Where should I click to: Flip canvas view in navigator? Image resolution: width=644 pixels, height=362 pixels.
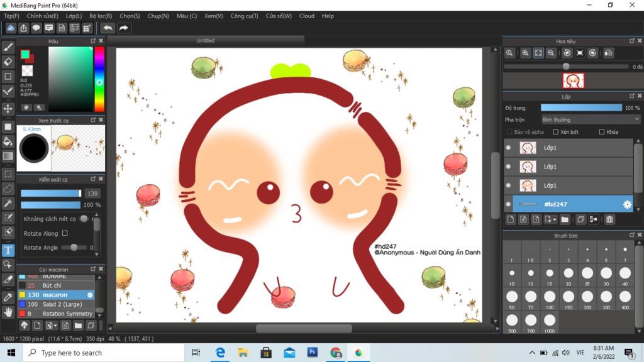tap(609, 53)
